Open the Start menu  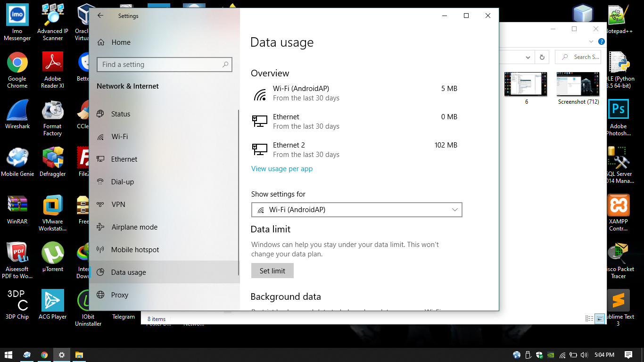(x=9, y=354)
